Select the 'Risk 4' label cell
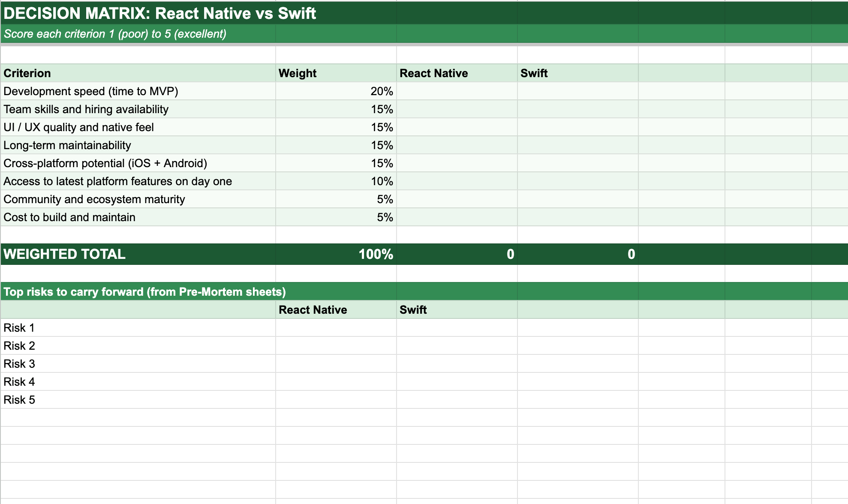Screen dimensions: 848x504 click(x=138, y=382)
